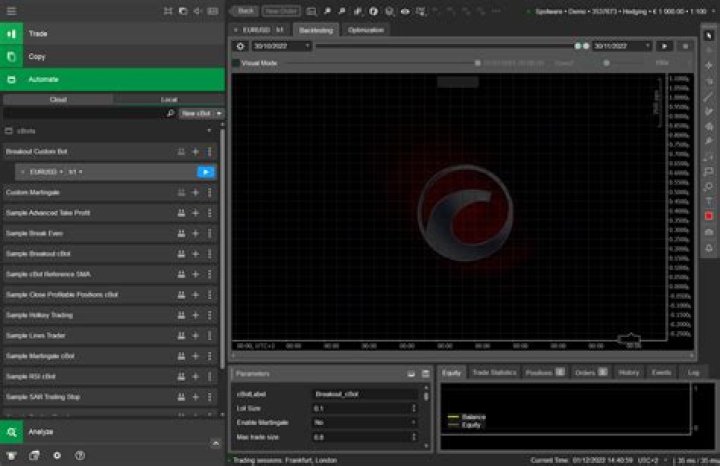The height and width of the screenshot is (466, 720).
Task: Open the Enable Martingale dropdown
Action: click(x=366, y=422)
